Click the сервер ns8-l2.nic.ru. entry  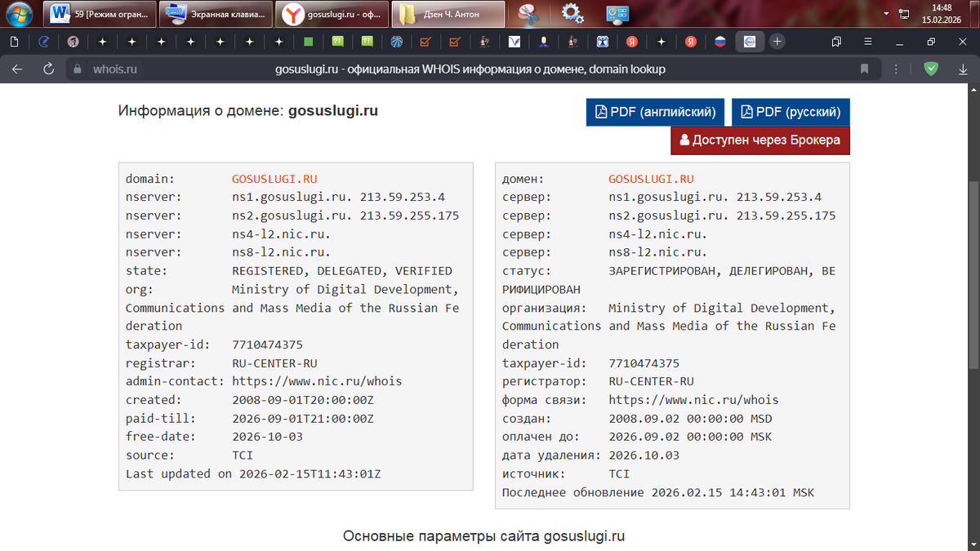657,252
